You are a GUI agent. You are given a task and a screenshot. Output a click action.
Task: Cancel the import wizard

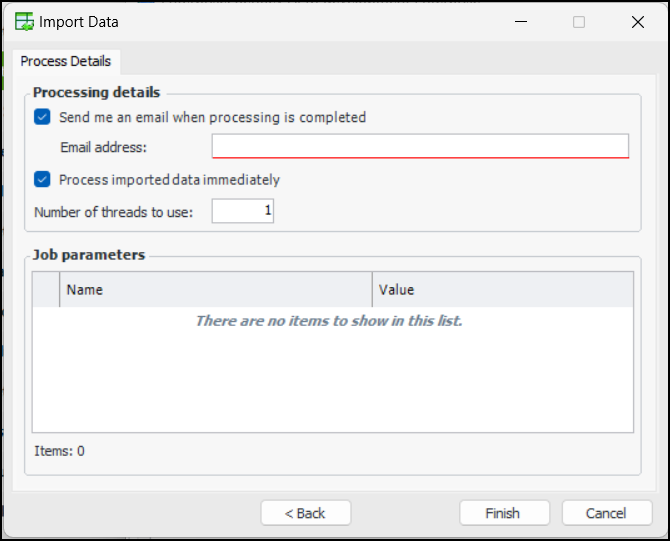[x=606, y=513]
